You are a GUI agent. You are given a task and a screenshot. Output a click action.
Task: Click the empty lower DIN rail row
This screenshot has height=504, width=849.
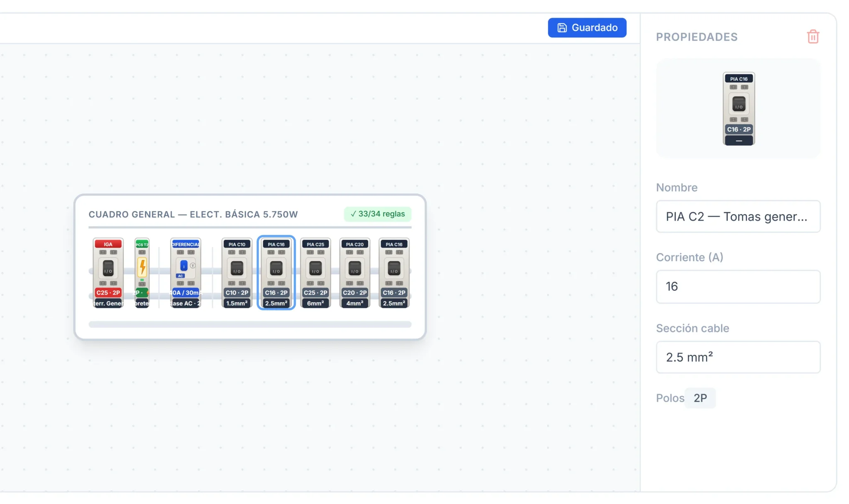pos(250,325)
